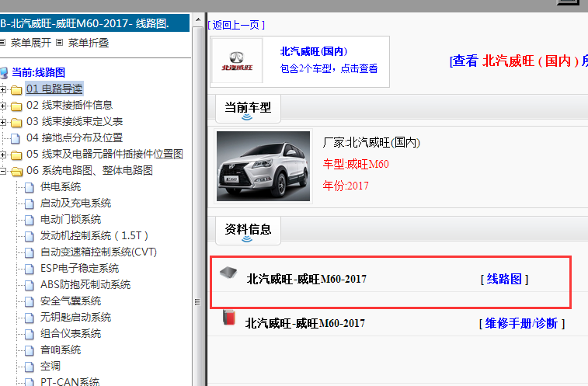The image size is (588, 386).
Task: Click the 空调 document icon
Action: point(30,367)
